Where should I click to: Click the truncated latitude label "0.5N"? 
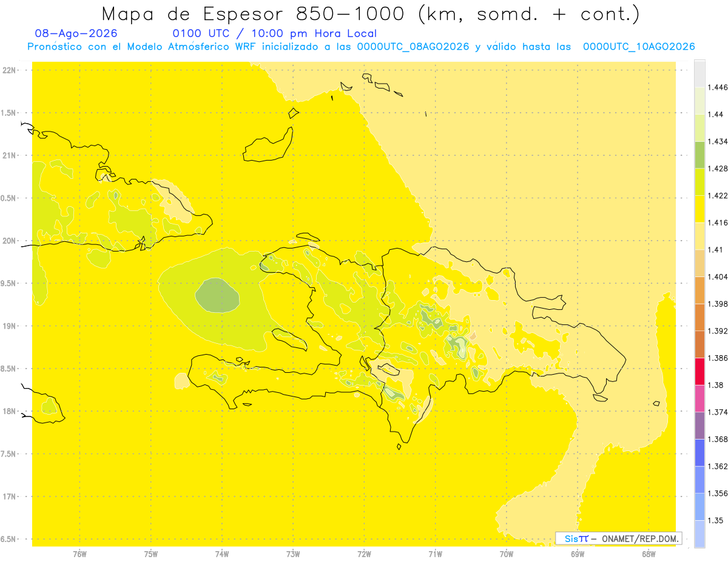click(x=9, y=198)
